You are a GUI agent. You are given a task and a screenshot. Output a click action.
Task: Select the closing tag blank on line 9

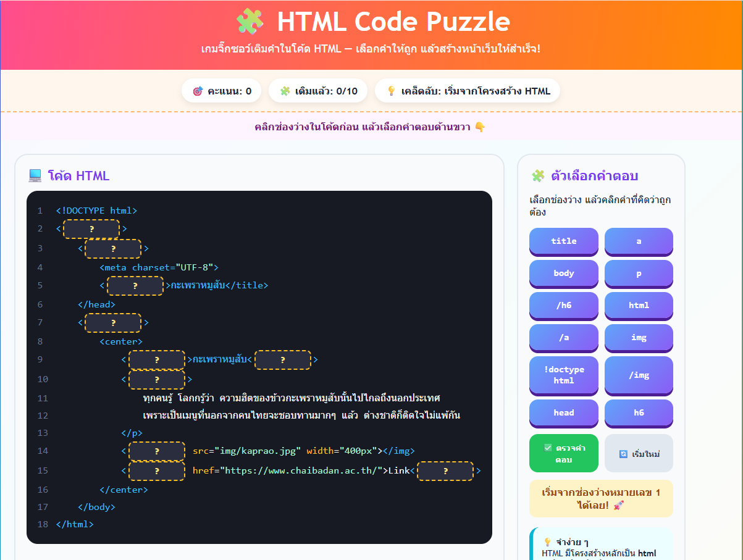283,360
